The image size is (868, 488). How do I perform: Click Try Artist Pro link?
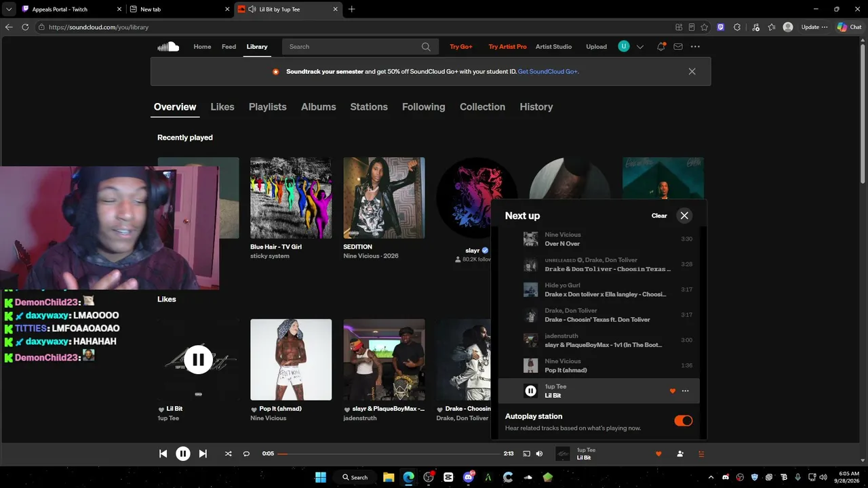pyautogui.click(x=507, y=47)
